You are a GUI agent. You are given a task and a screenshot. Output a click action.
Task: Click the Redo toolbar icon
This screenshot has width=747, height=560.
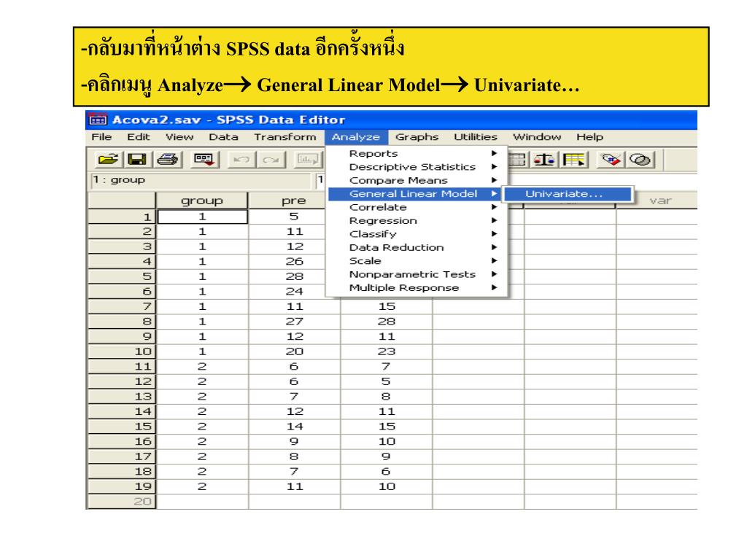click(x=271, y=160)
